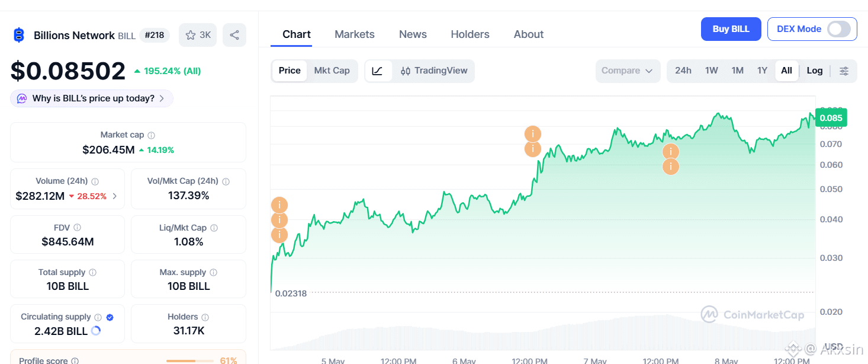The width and height of the screenshot is (868, 364).
Task: Open the About tab
Action: pyautogui.click(x=529, y=34)
